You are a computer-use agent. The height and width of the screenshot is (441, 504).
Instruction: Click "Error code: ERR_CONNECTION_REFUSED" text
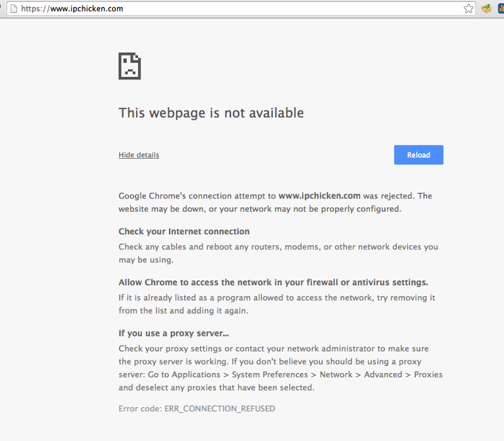197,408
